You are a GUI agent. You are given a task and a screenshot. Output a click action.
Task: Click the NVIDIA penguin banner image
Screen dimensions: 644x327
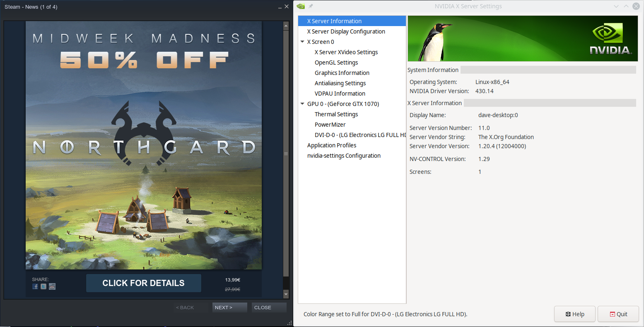pyautogui.click(x=523, y=38)
